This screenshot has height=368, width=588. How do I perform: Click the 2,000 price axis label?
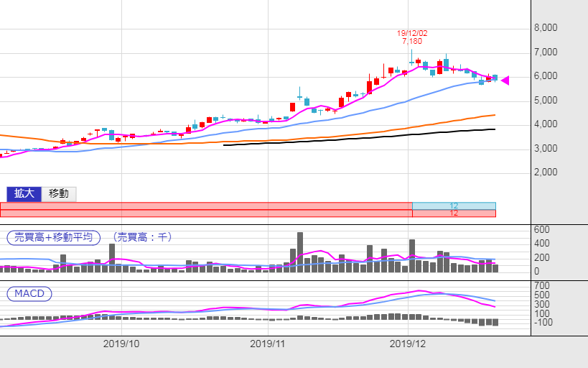point(546,172)
